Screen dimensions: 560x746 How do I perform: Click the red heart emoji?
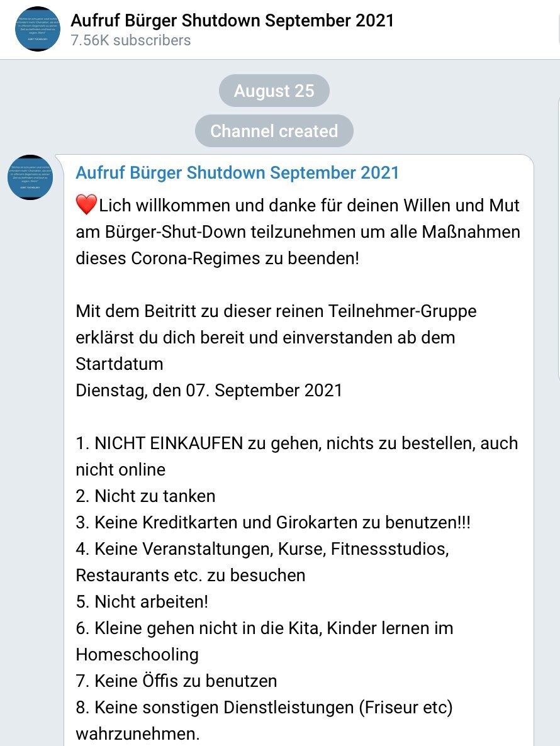(x=86, y=205)
